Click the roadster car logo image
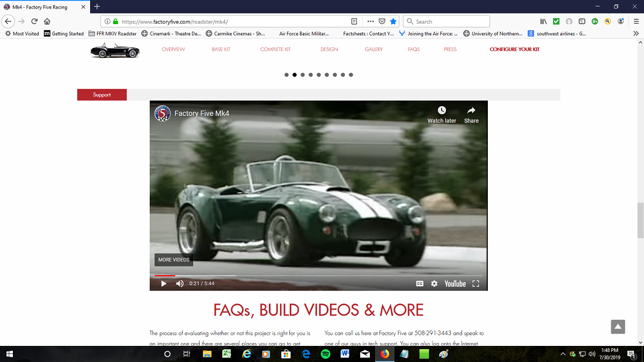The width and height of the screenshot is (644, 362). coord(115,50)
